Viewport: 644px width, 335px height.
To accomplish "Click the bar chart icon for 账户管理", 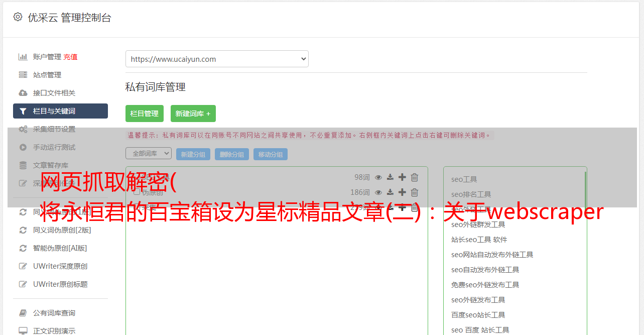I will (x=23, y=57).
